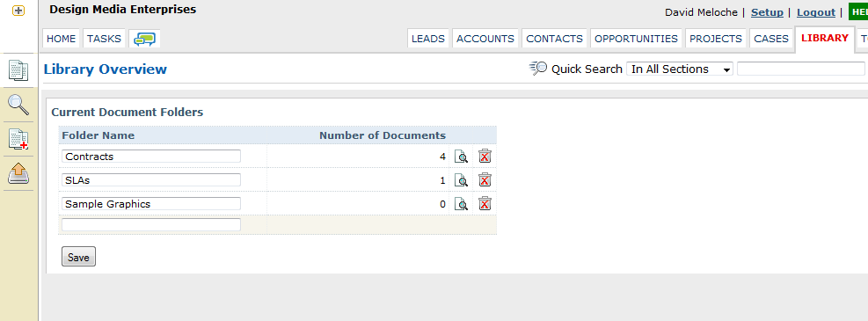Open the ACCOUNTS tab
Image resolution: width=868 pixels, height=321 pixels.
(x=485, y=39)
